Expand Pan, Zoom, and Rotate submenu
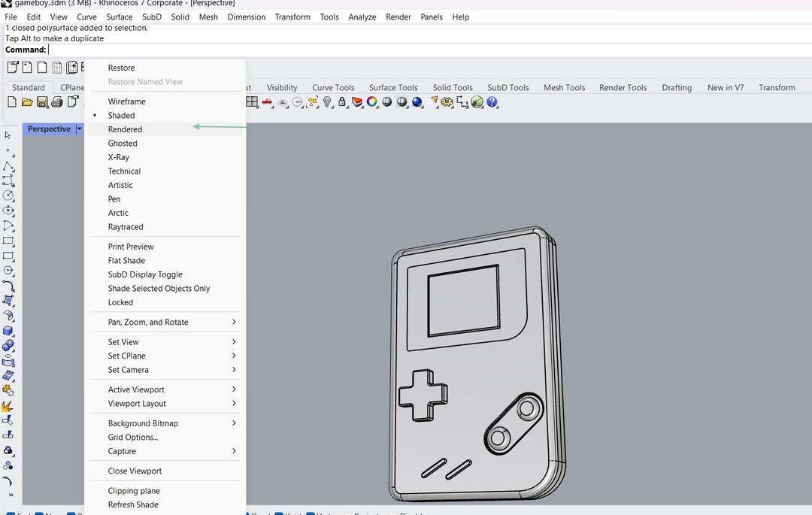 click(x=165, y=322)
